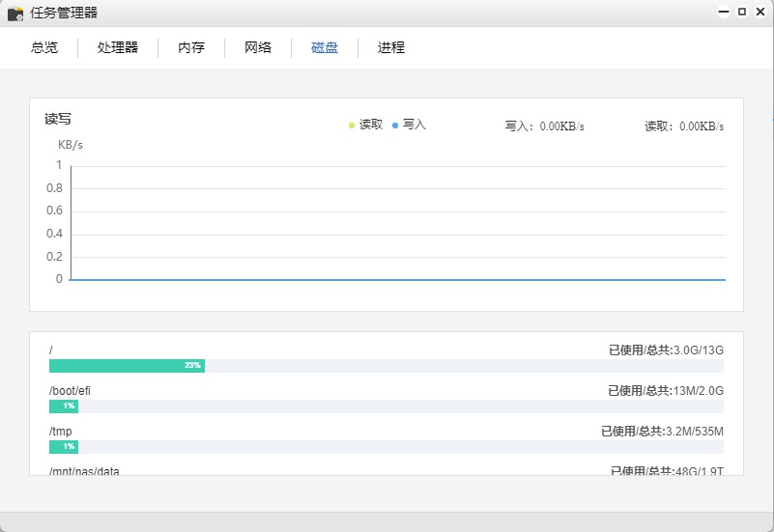Viewport: 774px width, 532px height.
Task: Click the root partition 23% usage bar
Action: coord(127,366)
